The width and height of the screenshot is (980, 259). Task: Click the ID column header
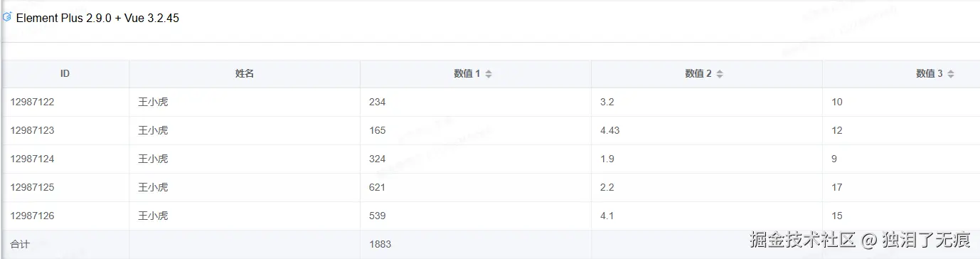[65, 74]
